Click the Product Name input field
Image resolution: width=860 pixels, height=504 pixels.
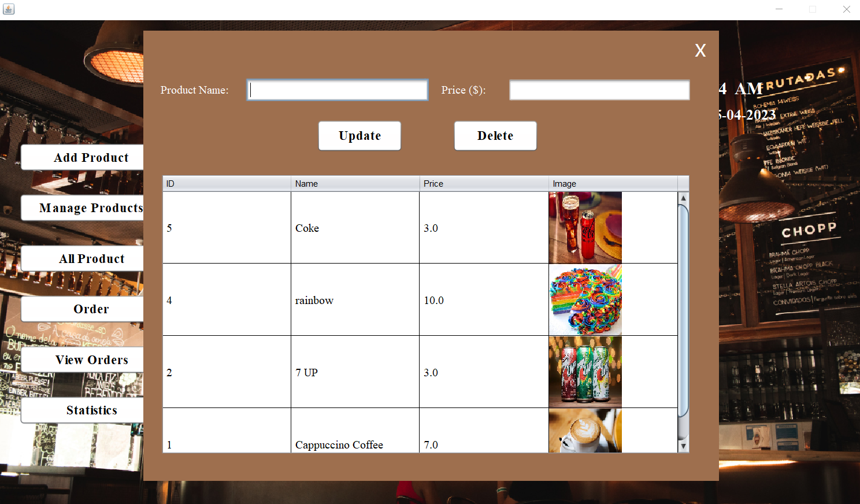click(x=338, y=90)
